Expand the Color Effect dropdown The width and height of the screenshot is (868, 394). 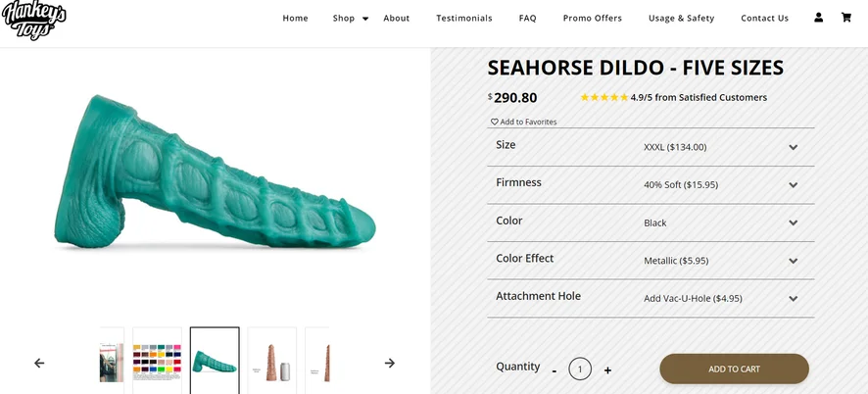[x=793, y=261]
